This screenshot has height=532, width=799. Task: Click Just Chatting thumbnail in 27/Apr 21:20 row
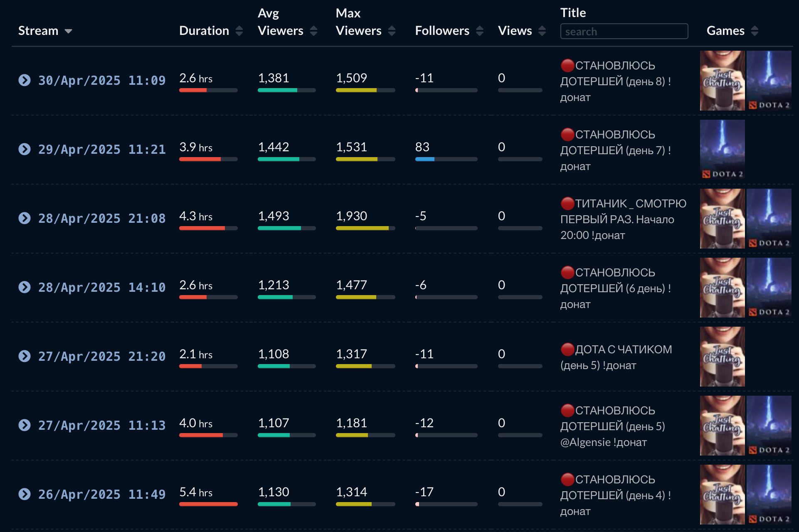(722, 356)
